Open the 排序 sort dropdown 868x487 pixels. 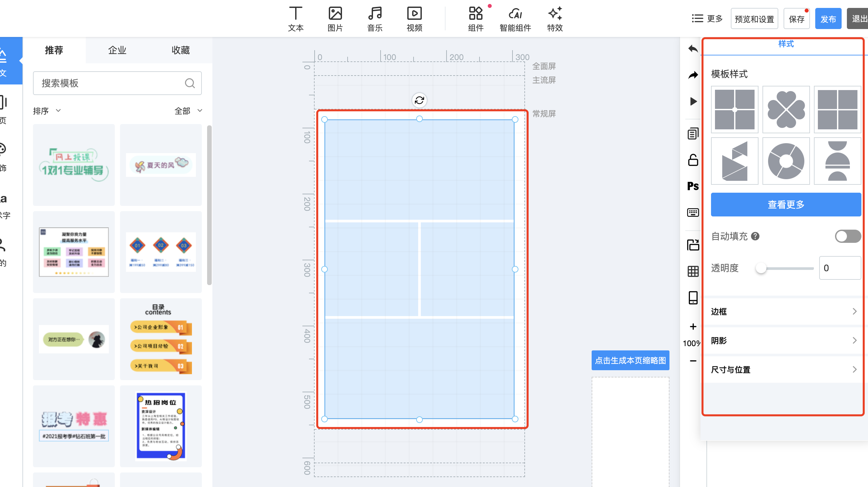click(x=47, y=111)
